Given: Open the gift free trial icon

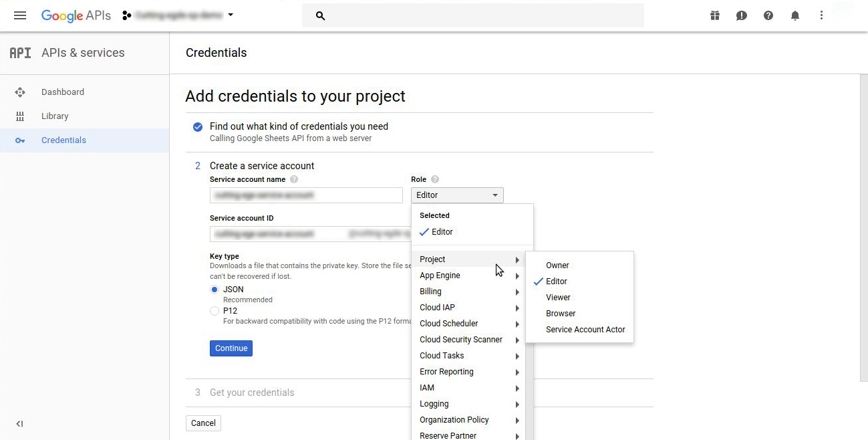Looking at the screenshot, I should [x=715, y=15].
